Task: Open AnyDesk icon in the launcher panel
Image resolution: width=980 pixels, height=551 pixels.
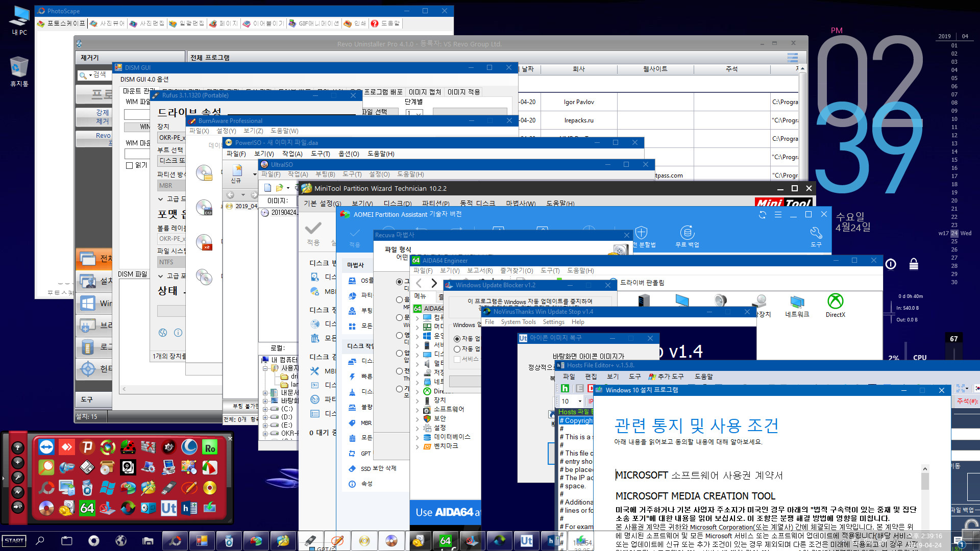Action: (67, 447)
